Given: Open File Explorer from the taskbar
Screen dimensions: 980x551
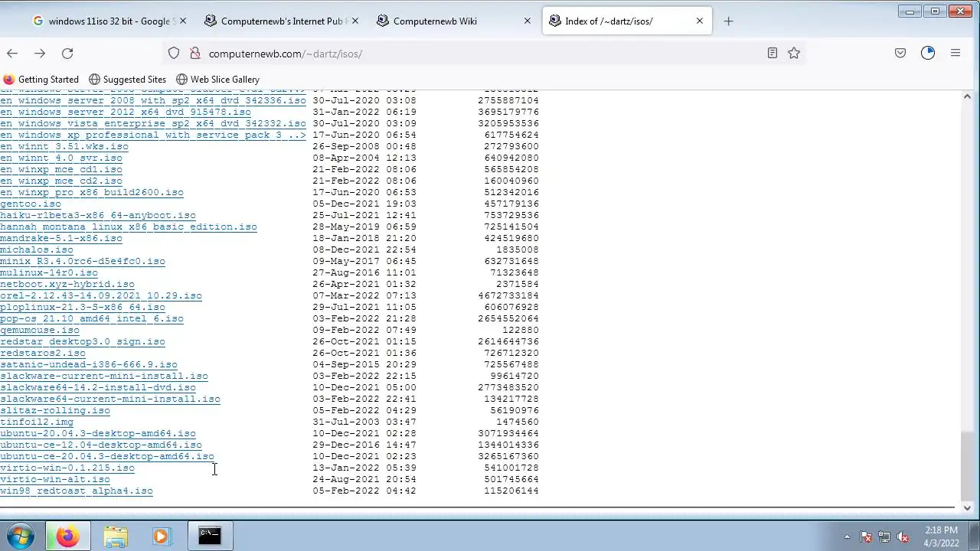Looking at the screenshot, I should pyautogui.click(x=116, y=536).
